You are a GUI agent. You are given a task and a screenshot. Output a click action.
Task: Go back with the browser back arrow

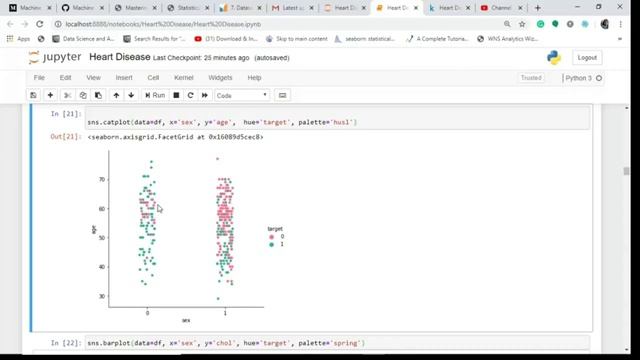[x=10, y=24]
